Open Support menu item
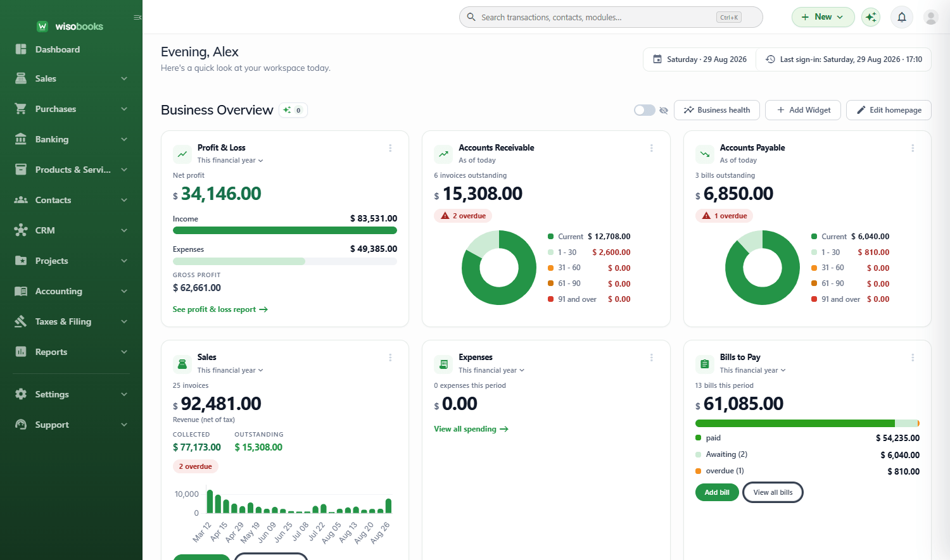This screenshot has width=950, height=560. 71,425
